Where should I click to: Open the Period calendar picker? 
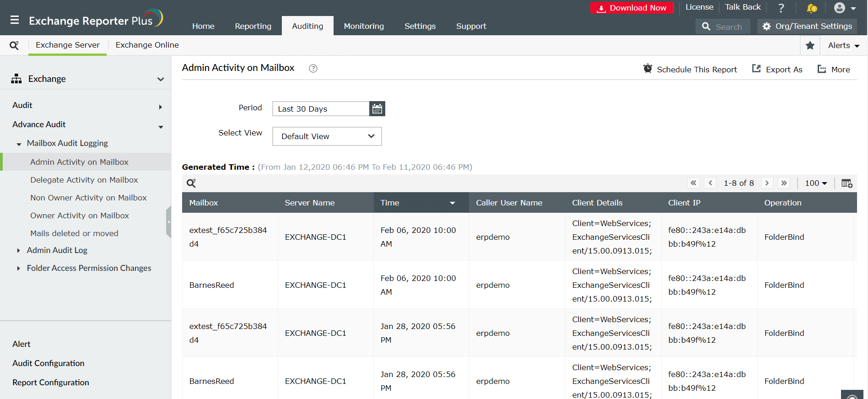377,109
